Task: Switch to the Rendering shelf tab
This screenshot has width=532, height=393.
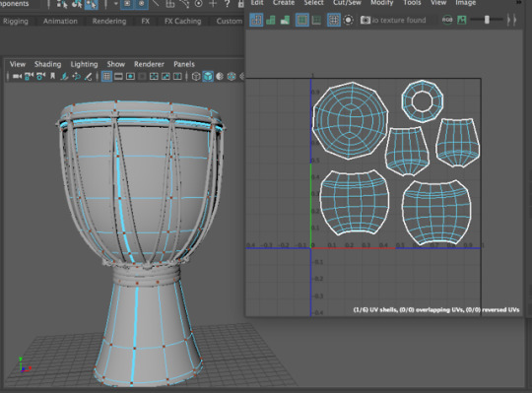Action: pyautogui.click(x=109, y=21)
